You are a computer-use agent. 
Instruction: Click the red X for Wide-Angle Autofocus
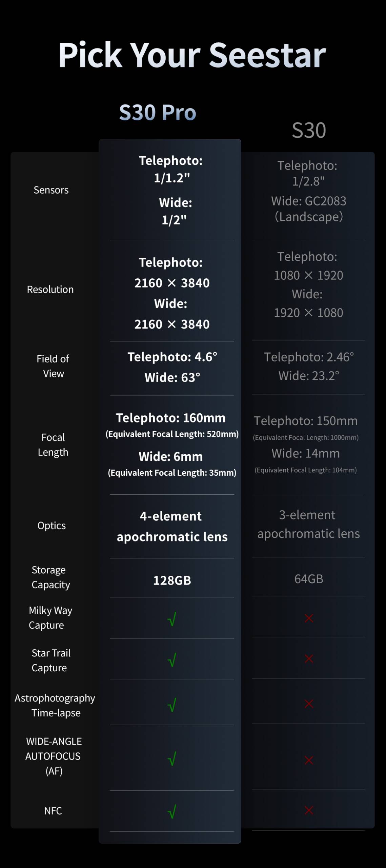pyautogui.click(x=309, y=760)
